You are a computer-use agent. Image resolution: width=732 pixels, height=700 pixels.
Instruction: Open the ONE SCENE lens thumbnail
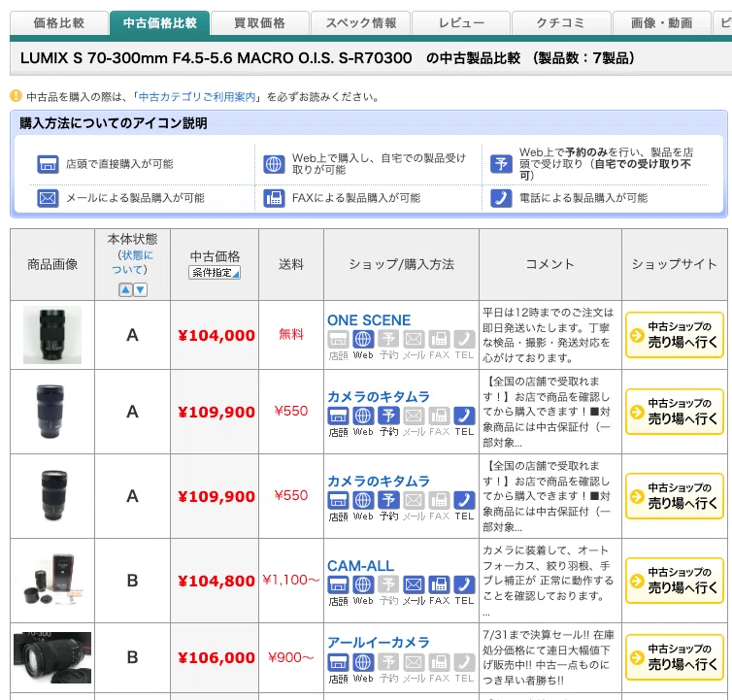point(52,335)
